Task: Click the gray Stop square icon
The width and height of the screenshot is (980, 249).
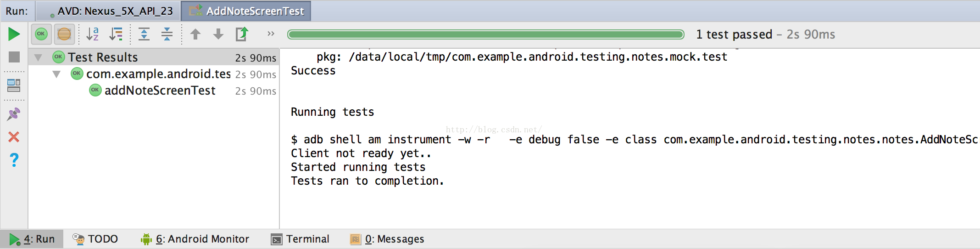Action: point(14,57)
